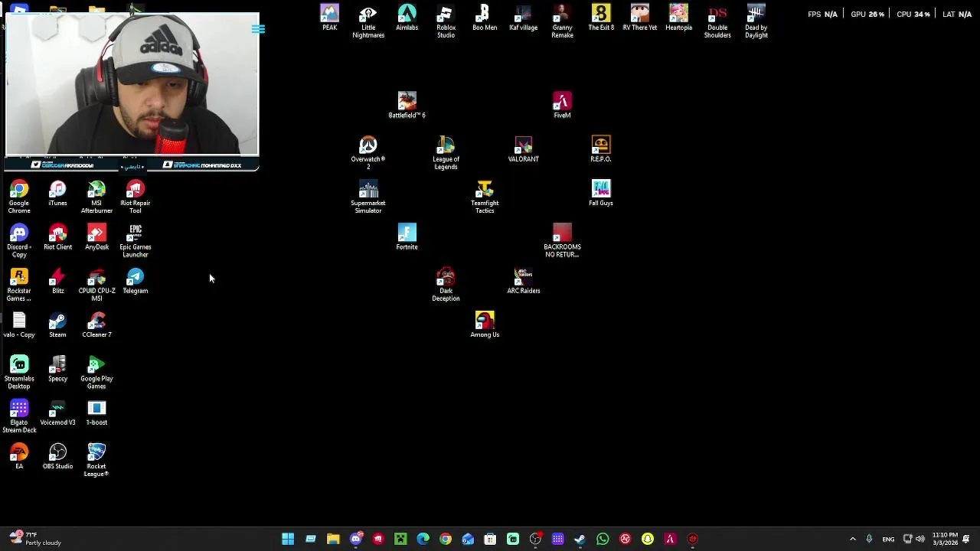Open File Explorer from the taskbar
Image resolution: width=980 pixels, height=551 pixels.
coord(333,539)
